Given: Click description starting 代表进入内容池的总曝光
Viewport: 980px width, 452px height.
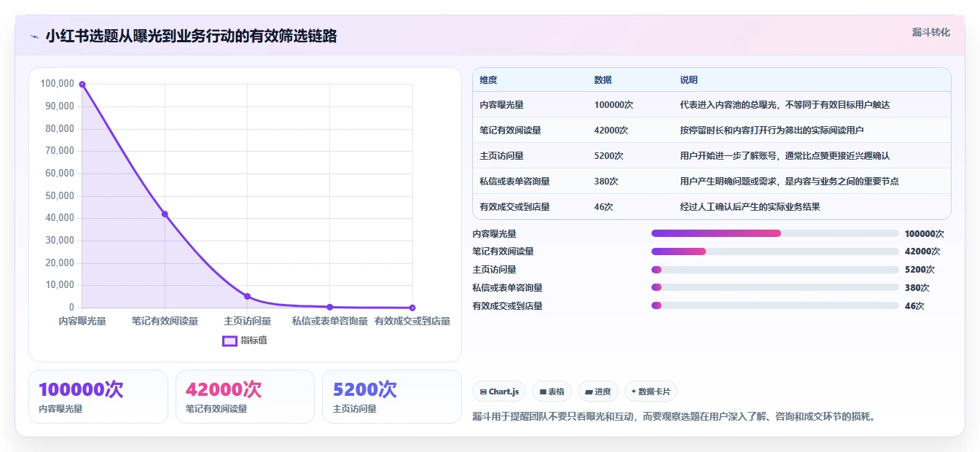Looking at the screenshot, I should pyautogui.click(x=785, y=105).
